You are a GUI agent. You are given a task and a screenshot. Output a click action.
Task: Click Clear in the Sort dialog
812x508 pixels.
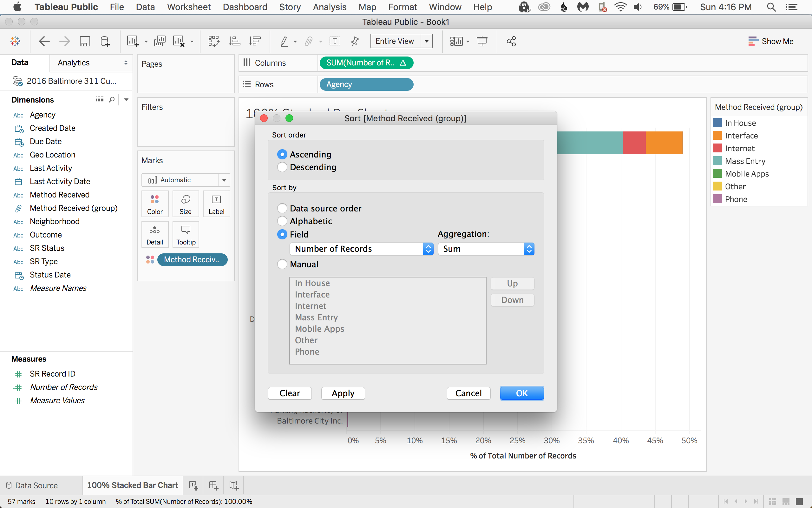click(x=290, y=393)
